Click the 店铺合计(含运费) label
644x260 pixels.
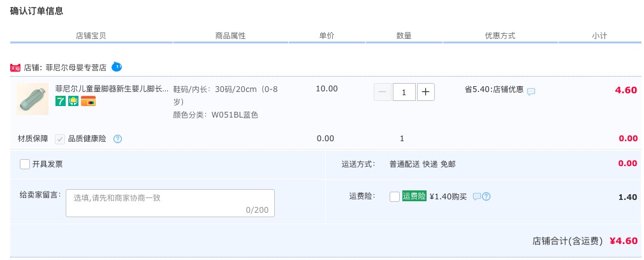pyautogui.click(x=567, y=241)
